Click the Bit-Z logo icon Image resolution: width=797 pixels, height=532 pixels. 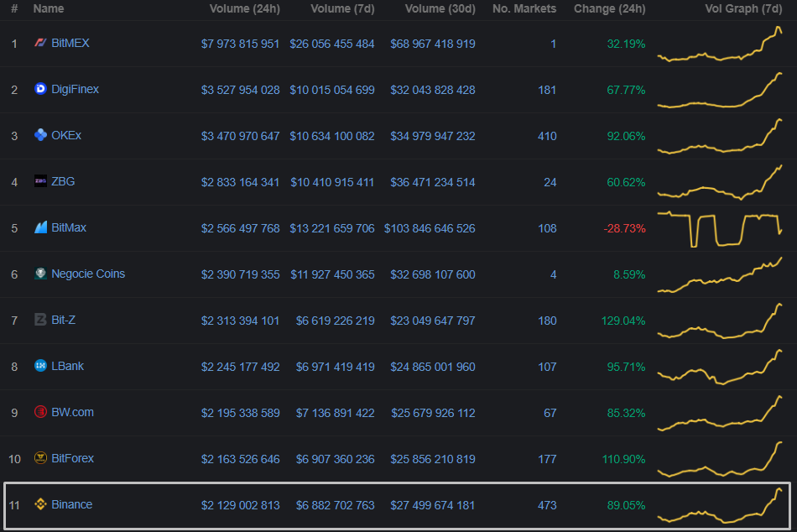point(40,320)
